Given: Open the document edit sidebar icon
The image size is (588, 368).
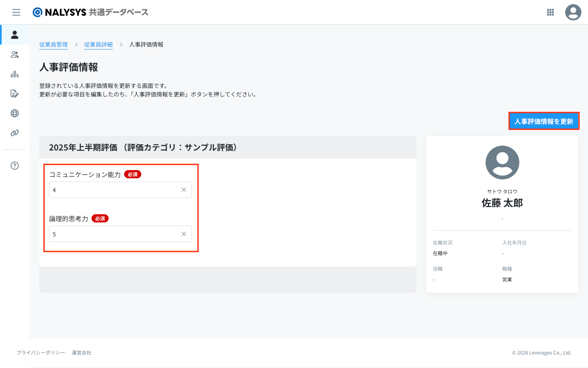Looking at the screenshot, I should [x=15, y=94].
